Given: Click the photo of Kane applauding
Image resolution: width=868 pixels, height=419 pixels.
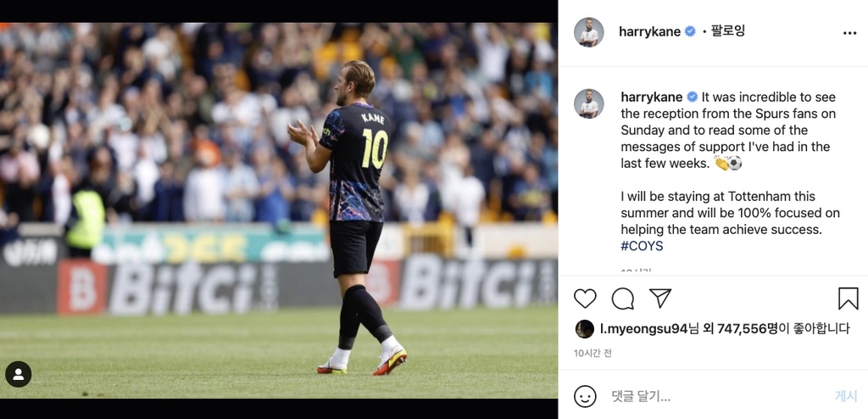Looking at the screenshot, I should (x=279, y=210).
